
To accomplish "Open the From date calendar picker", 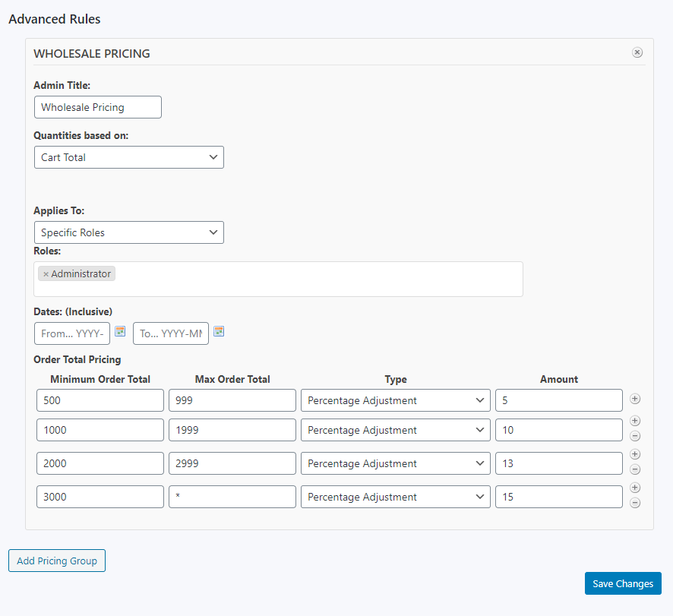I will 120,332.
